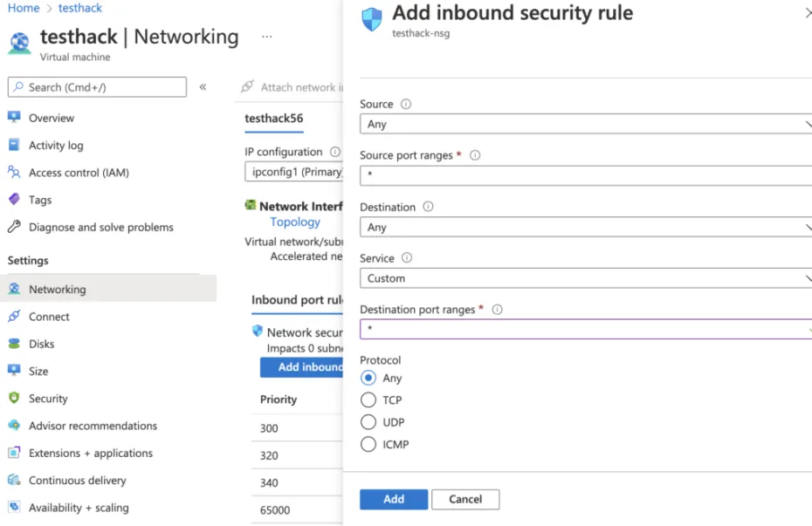Click the Networking menu icon
This screenshot has height=526, width=812.
14,289
